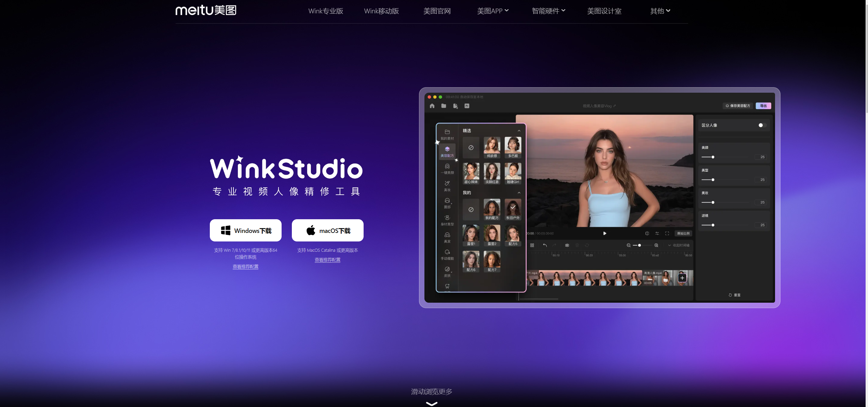The image size is (868, 407).
Task: Open 查看推荐配置 link under Windows
Action: (245, 266)
